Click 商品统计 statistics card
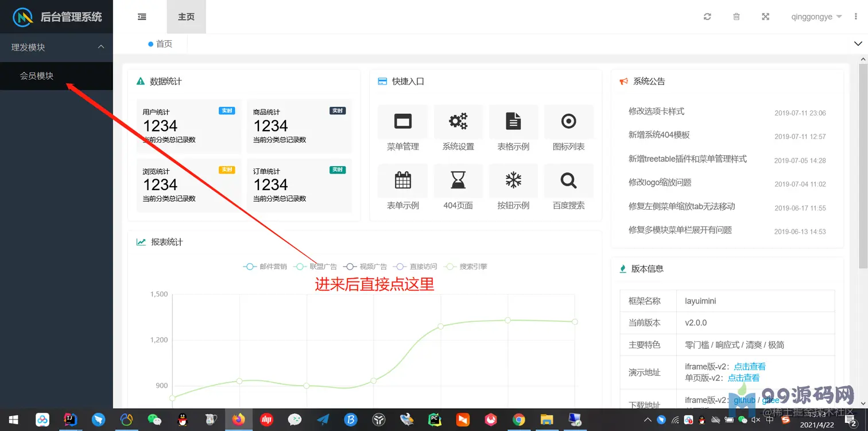Screen dimensions: 868x431 [x=299, y=126]
